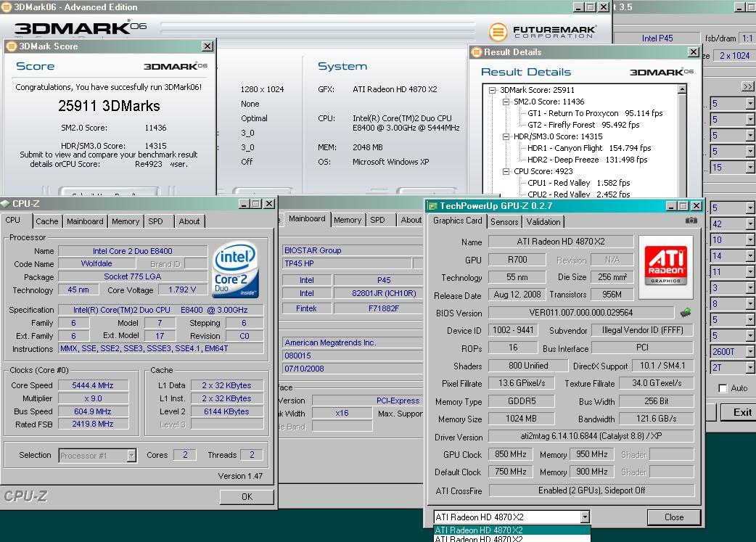Image resolution: width=756 pixels, height=542 pixels.
Task: Click the Name field 'Intel Core 2 Duo E8400'
Action: (133, 251)
